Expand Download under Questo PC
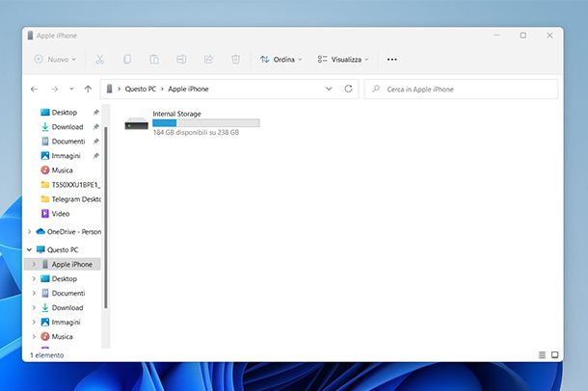Viewport: 588px width, 391px height. click(34, 307)
